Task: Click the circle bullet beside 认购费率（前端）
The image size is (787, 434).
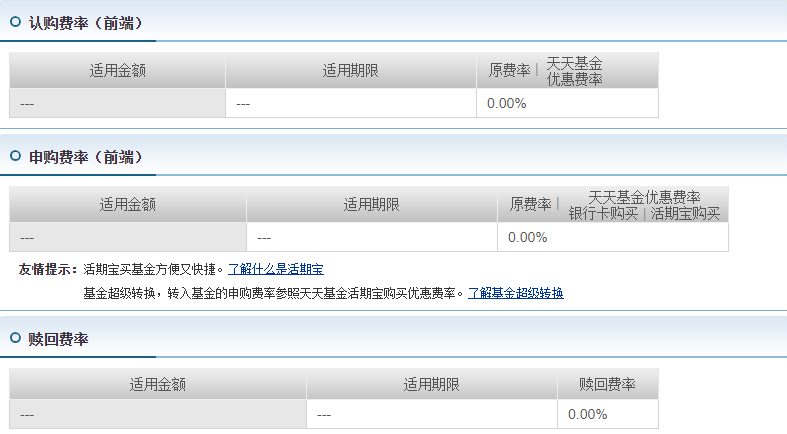Action: coord(16,22)
